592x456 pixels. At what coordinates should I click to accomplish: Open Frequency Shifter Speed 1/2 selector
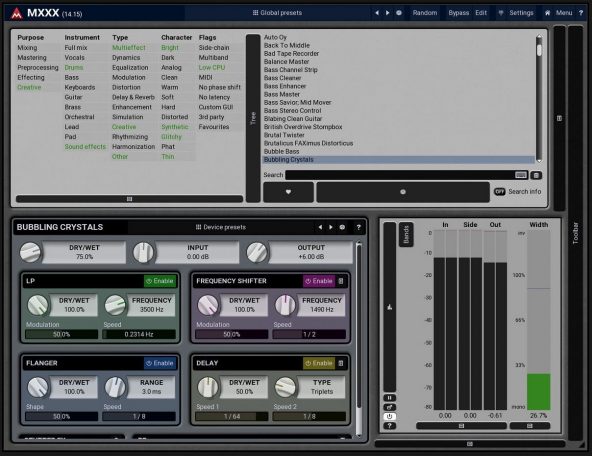(309, 334)
